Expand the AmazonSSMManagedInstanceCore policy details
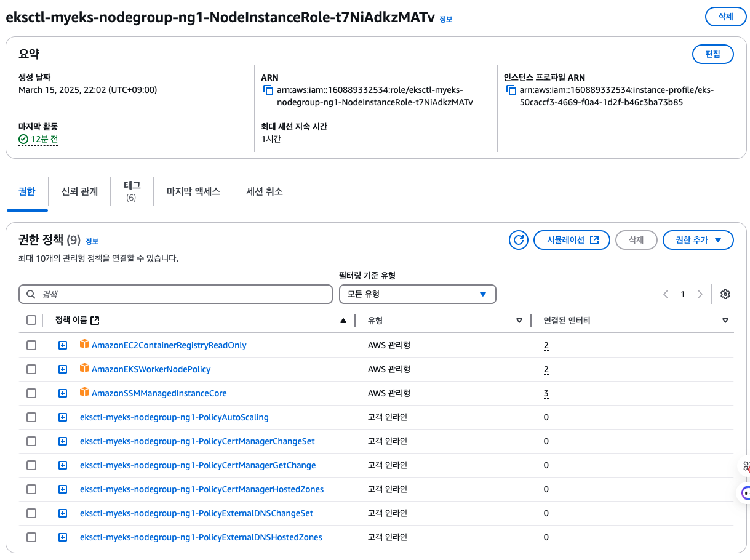Viewport: 750px width, 560px height. pyautogui.click(x=62, y=393)
